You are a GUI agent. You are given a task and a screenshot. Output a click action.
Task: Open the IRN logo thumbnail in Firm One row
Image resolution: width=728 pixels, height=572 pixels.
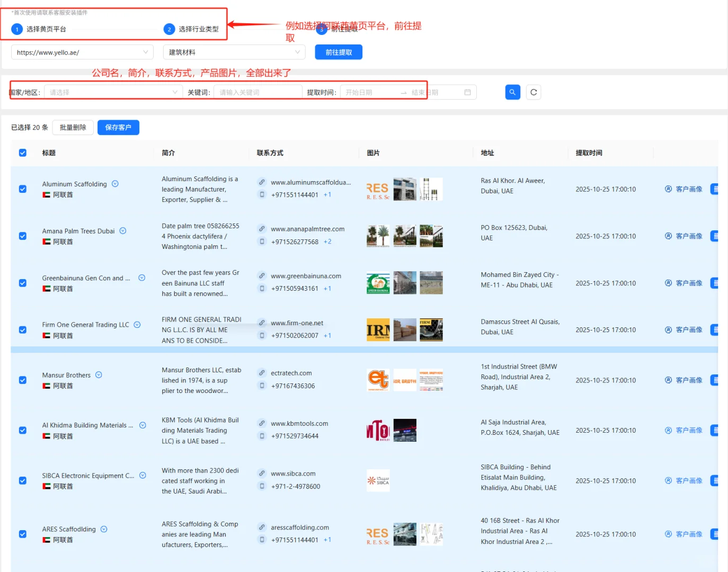378,330
